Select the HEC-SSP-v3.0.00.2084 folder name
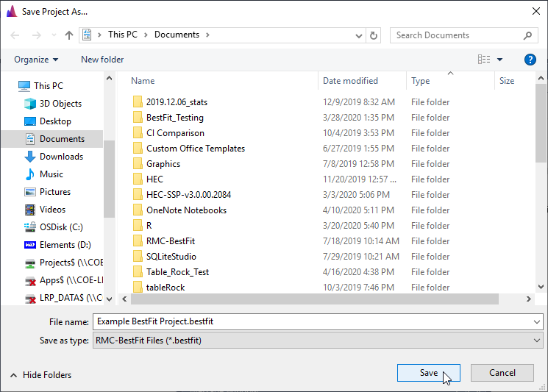Viewport: 548px width, 392px height. (189, 195)
